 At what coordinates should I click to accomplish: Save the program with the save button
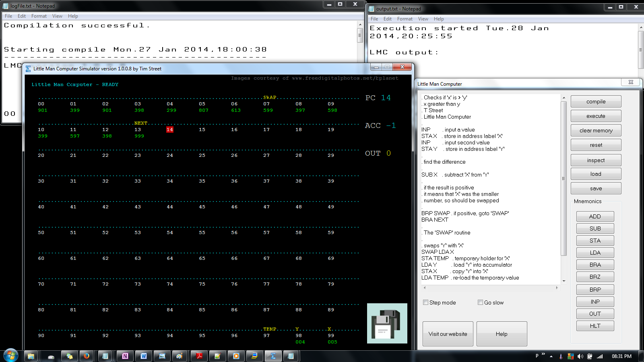click(x=596, y=188)
